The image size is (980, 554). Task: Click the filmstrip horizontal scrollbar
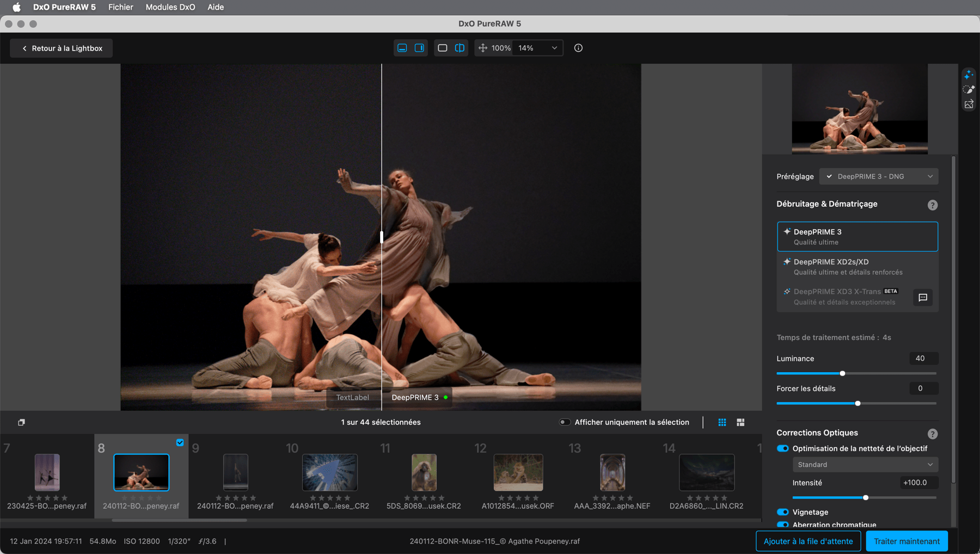[x=179, y=520]
